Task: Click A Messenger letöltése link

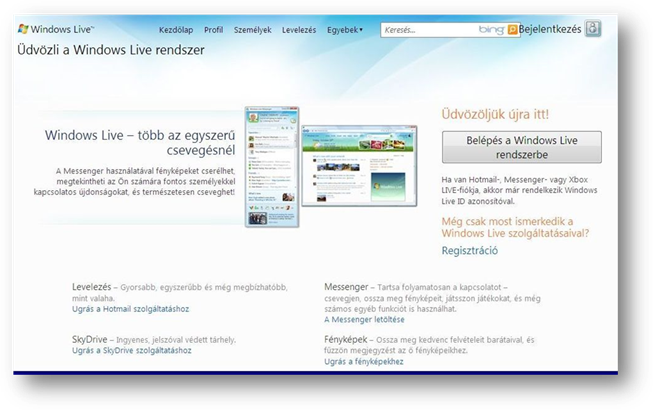Action: tap(364, 320)
